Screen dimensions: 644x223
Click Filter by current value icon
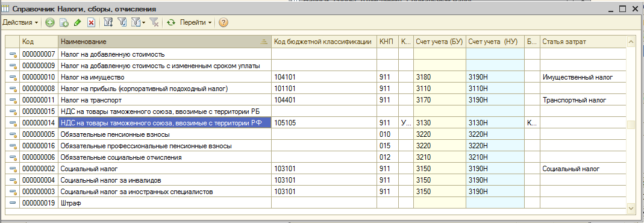coord(122,23)
